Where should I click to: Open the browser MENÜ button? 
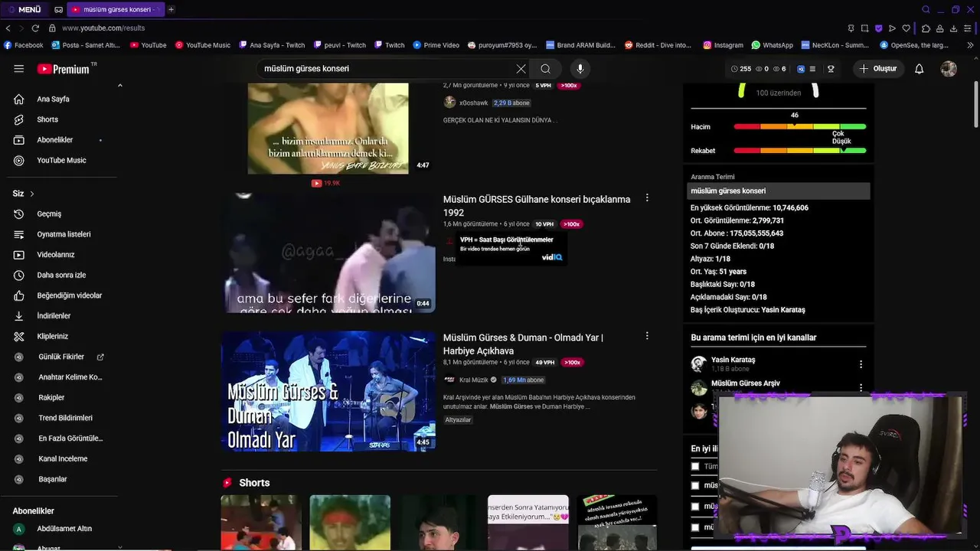(x=24, y=10)
